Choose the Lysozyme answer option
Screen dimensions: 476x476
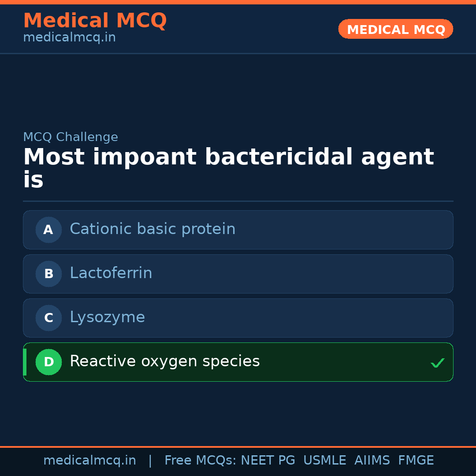108,317
